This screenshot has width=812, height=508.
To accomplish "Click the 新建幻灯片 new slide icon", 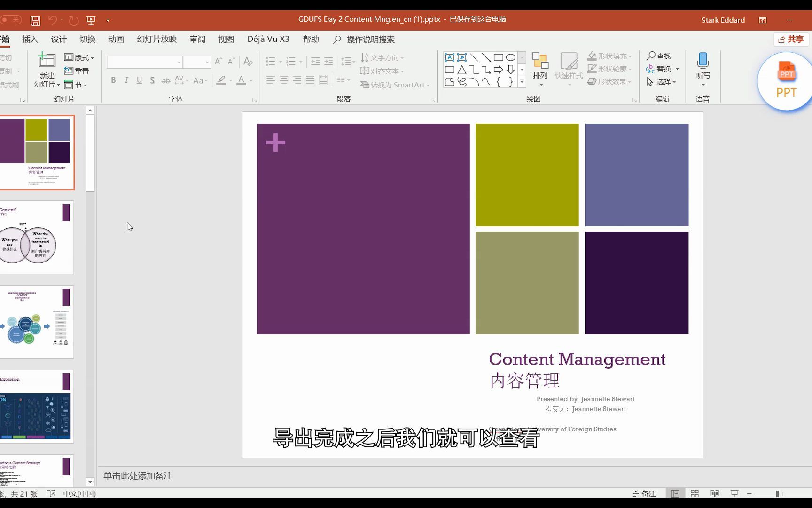I will click(47, 61).
